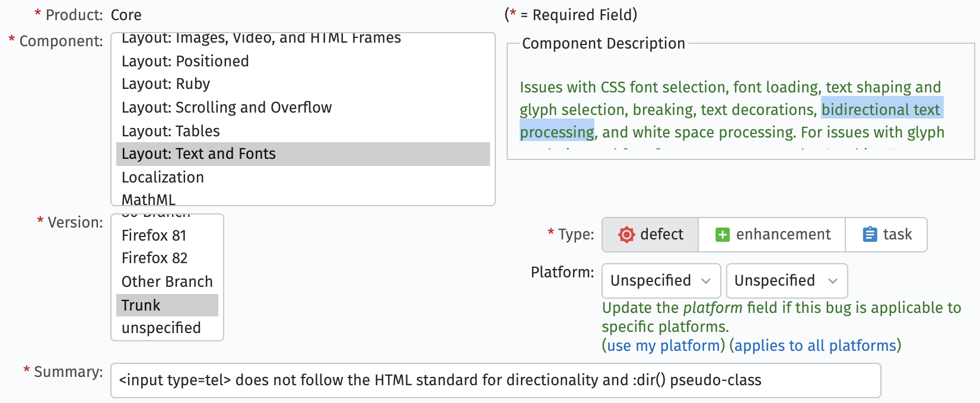Select Localization in the Component list

pyautogui.click(x=163, y=177)
